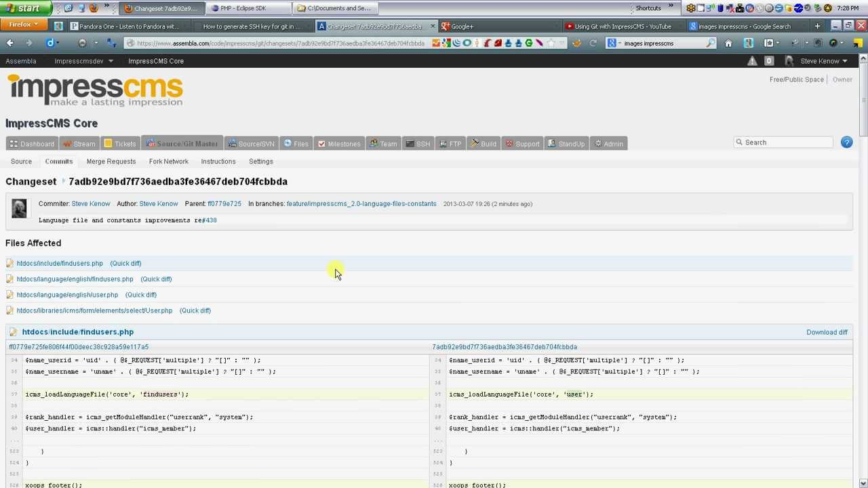This screenshot has width=868, height=488.
Task: Click ImpressCMS Core in top bar
Action: (x=156, y=61)
